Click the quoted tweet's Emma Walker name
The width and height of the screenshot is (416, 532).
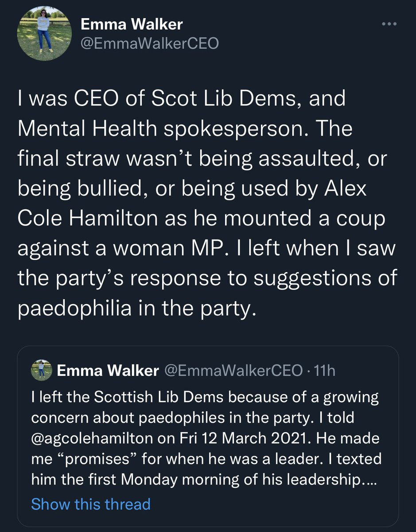coord(108,371)
